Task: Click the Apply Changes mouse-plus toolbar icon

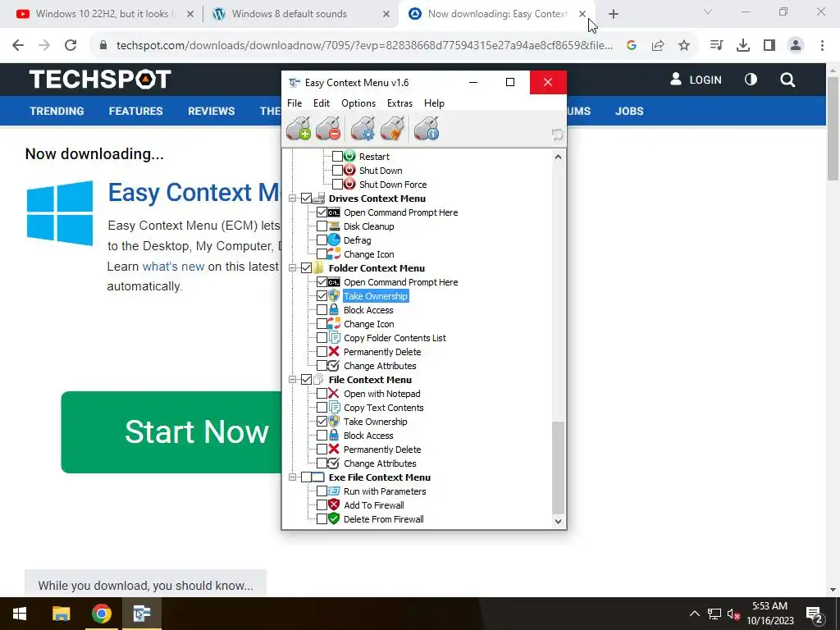Action: 299,128
